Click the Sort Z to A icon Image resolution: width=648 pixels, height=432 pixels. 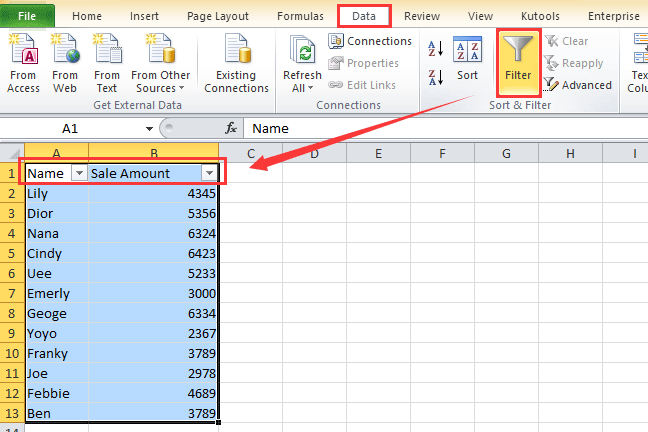tap(435, 78)
